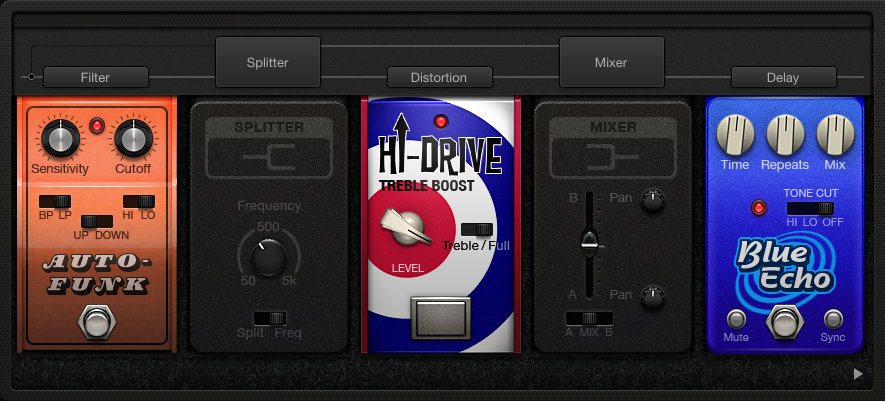
Task: Click the drag handle at top center
Action: tap(441, 19)
